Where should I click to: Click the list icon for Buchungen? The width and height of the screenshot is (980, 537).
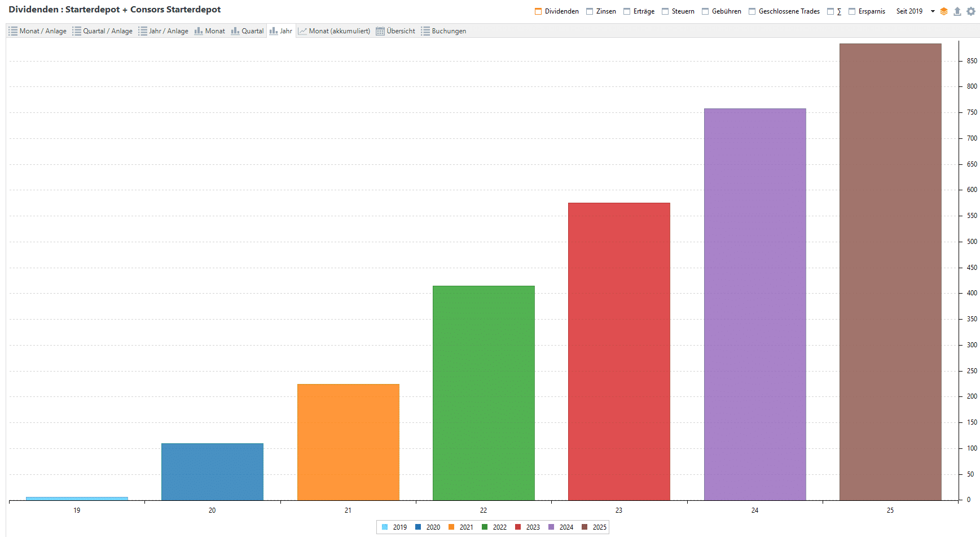point(425,31)
